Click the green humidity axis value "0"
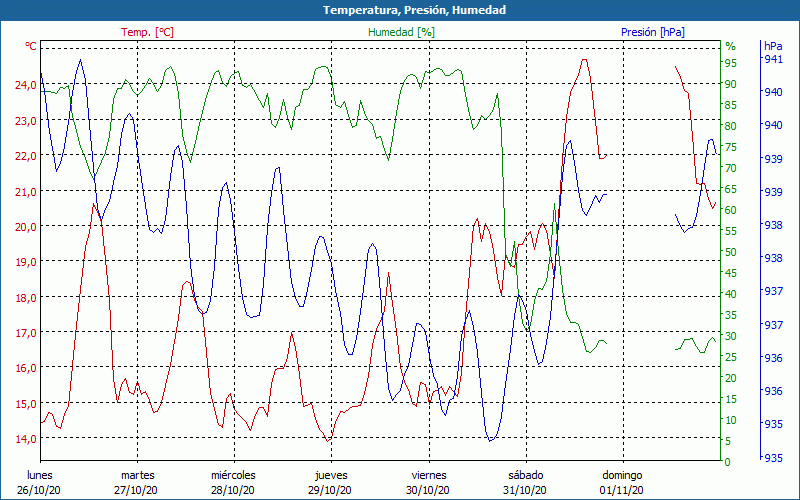 pos(728,462)
